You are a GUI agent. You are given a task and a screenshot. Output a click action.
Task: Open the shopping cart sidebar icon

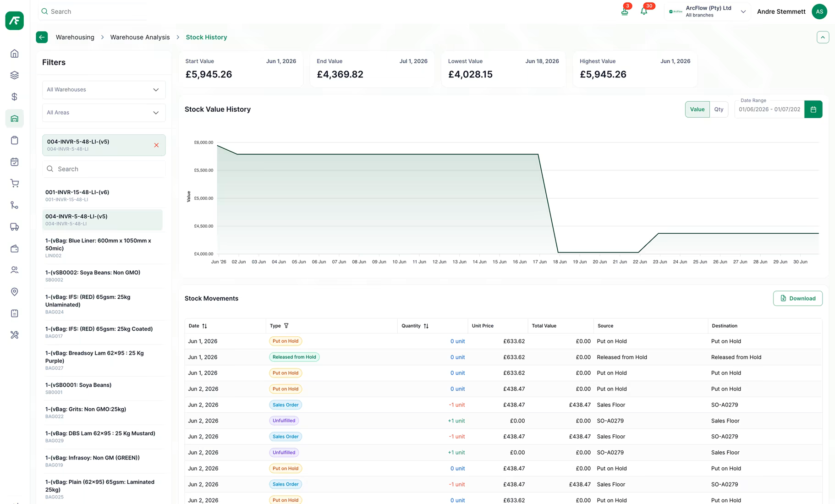click(15, 184)
